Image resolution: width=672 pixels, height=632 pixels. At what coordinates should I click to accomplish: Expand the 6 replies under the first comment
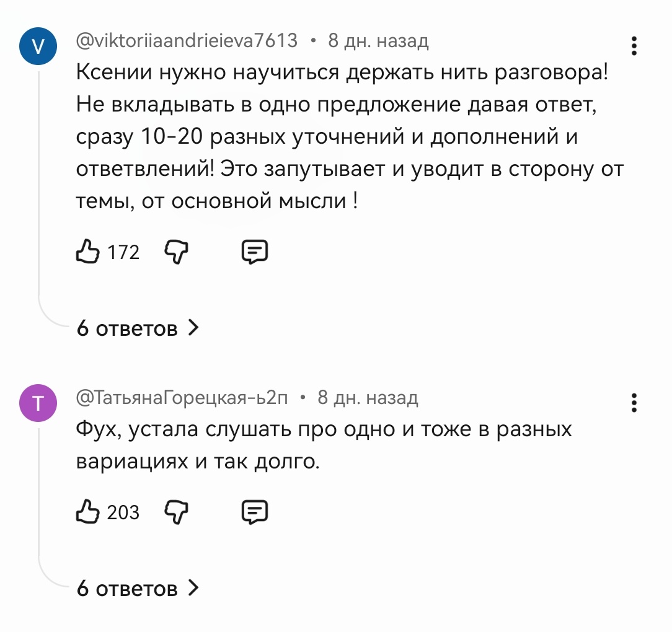click(x=126, y=329)
